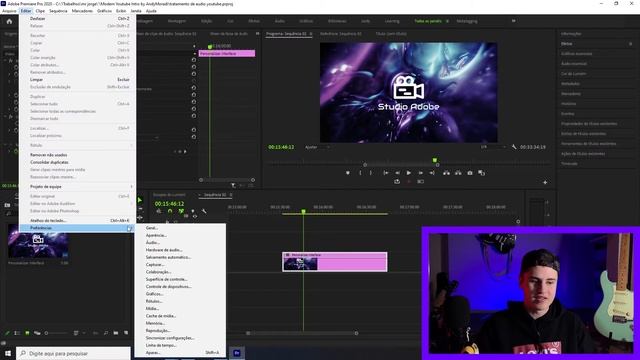Choose Superfície de controle preference
640x360 pixels.
[180, 279]
